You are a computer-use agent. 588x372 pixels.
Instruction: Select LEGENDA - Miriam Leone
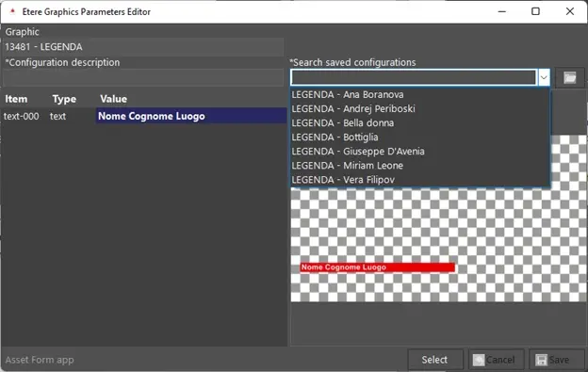tap(420, 166)
